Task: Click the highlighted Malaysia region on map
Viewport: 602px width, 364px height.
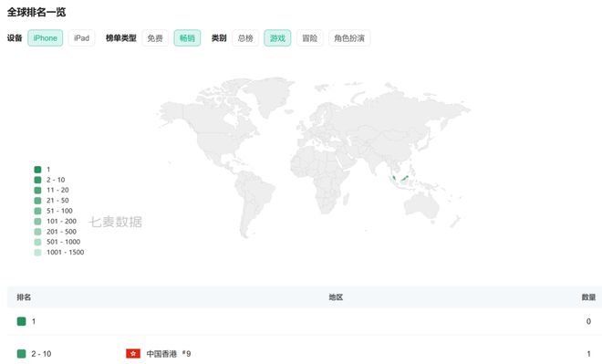Action: [x=405, y=178]
